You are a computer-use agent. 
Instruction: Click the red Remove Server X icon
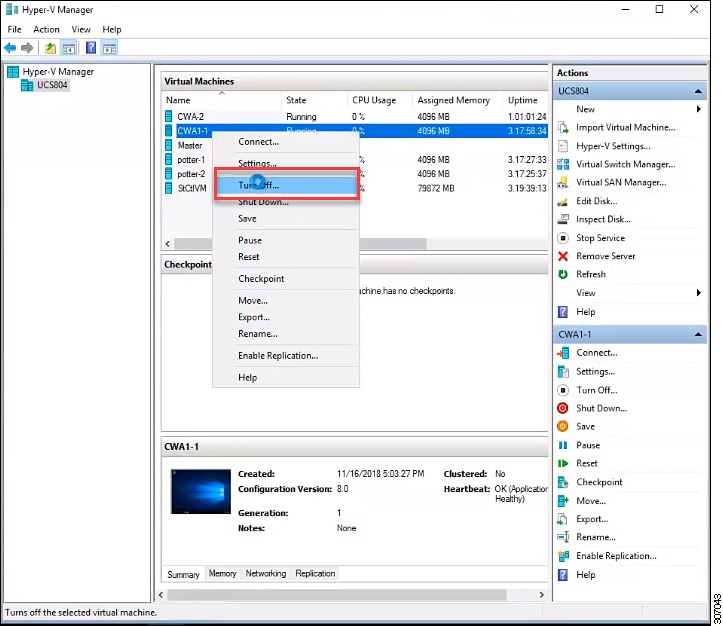[x=563, y=256]
